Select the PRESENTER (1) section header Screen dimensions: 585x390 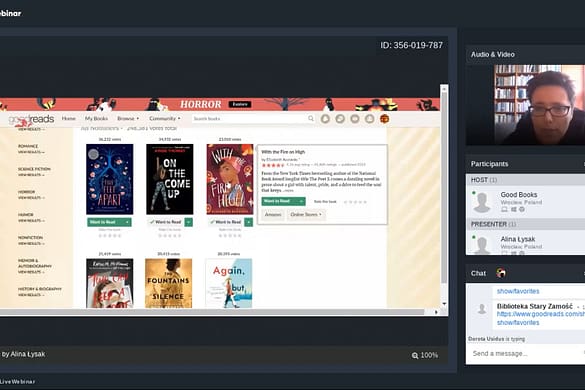[x=494, y=224]
